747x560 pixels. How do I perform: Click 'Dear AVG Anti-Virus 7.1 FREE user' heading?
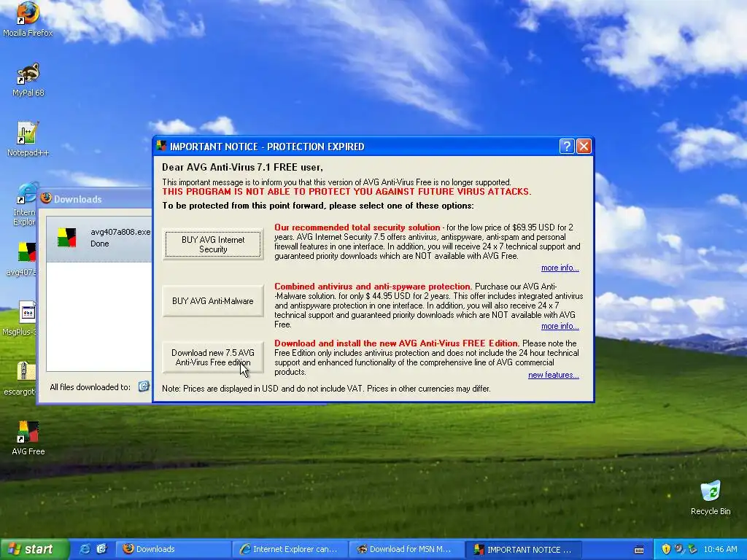pos(242,167)
